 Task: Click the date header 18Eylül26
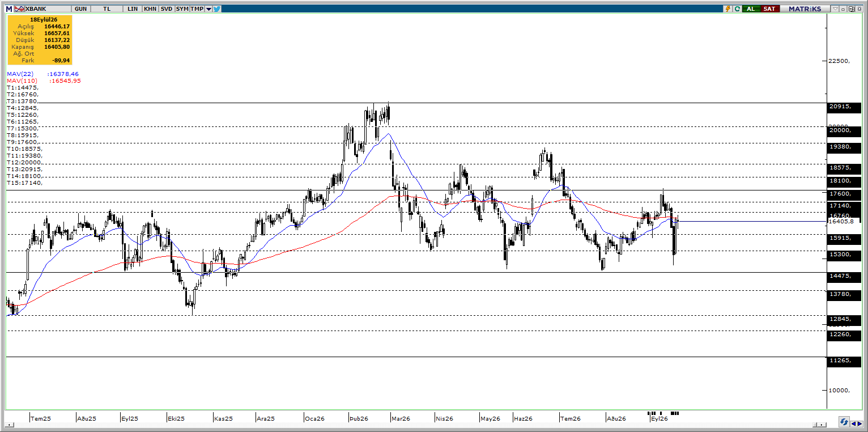point(44,19)
